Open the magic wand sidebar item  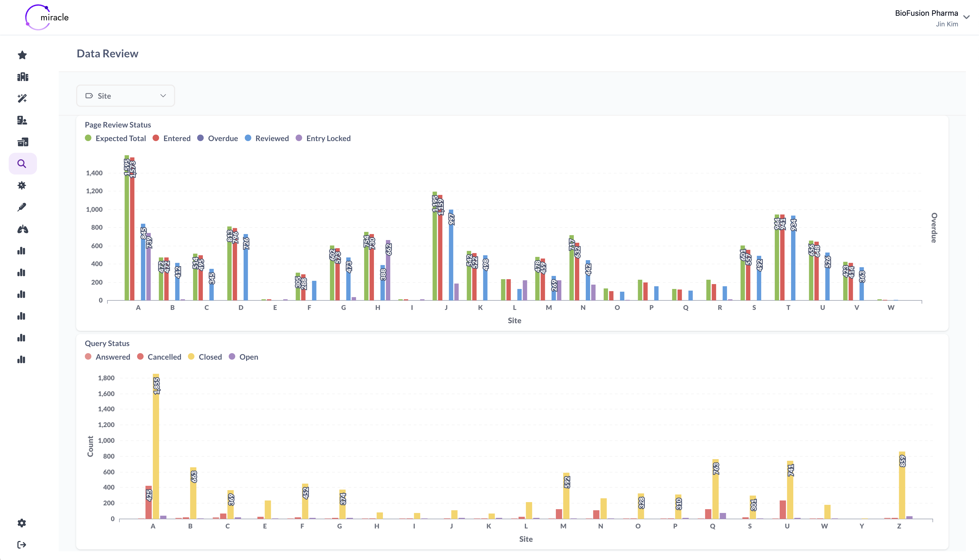(22, 98)
